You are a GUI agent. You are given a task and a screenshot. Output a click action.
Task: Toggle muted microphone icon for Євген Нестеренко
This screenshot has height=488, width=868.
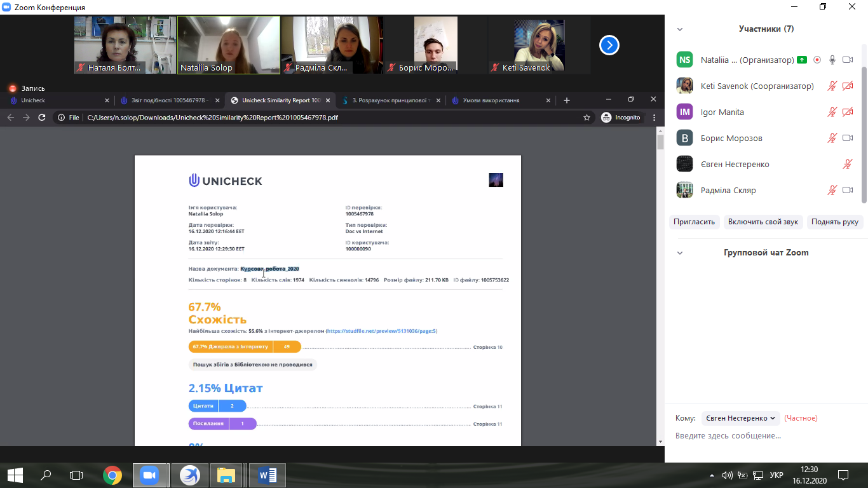coord(847,164)
